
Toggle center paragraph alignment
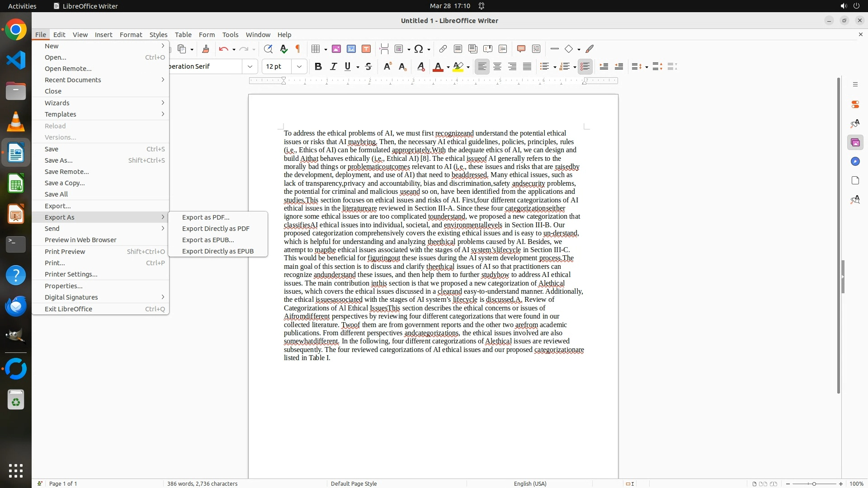click(x=497, y=66)
